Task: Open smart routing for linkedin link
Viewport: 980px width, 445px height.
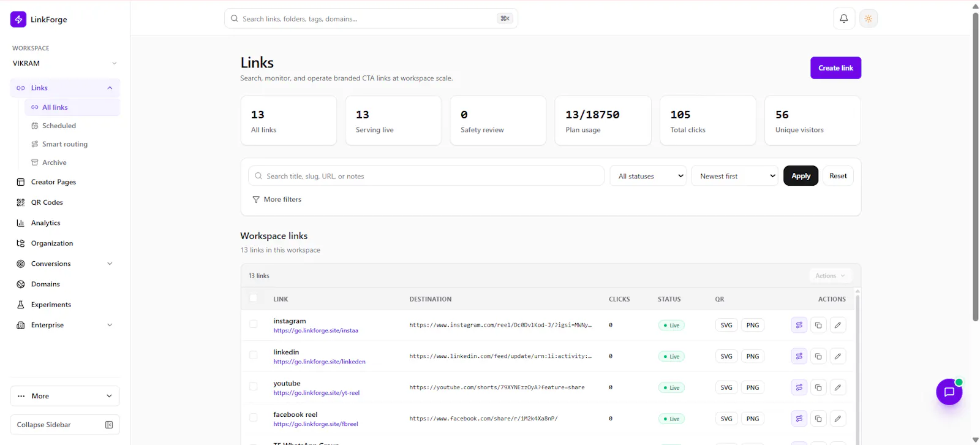Action: (799, 356)
